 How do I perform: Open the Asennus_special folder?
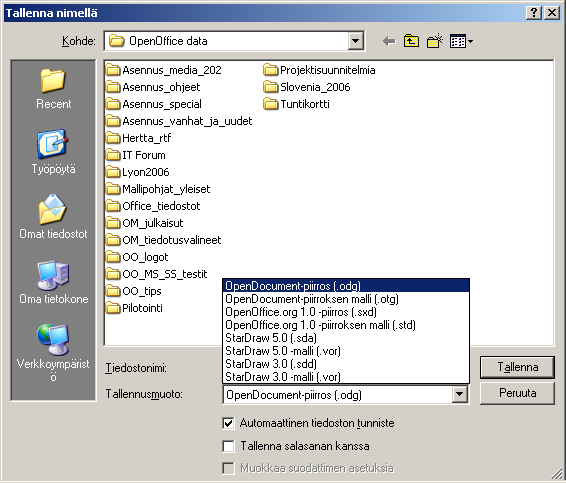coord(154,104)
